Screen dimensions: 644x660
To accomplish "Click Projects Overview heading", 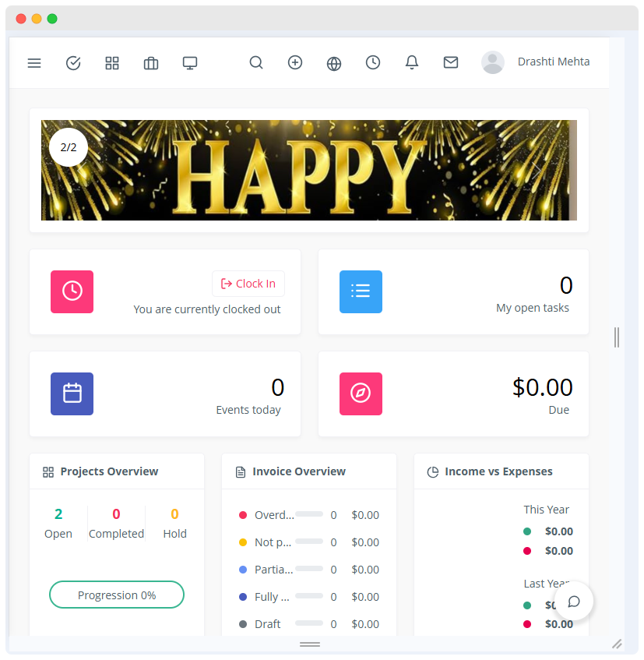I will (x=109, y=471).
